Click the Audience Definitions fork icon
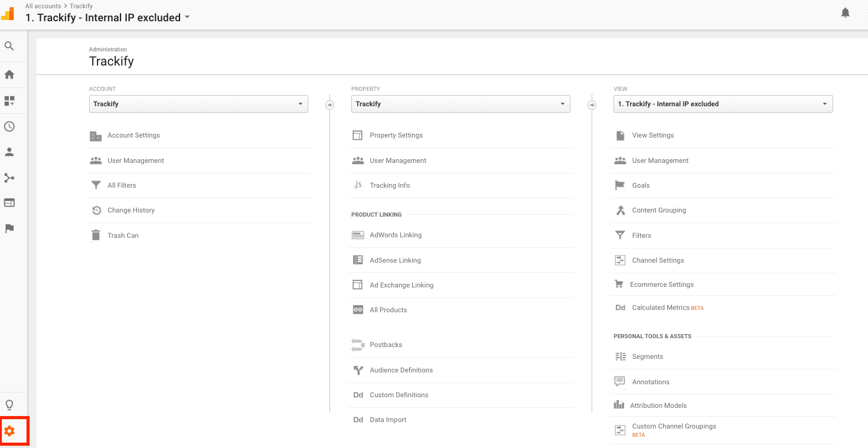The height and width of the screenshot is (448, 868). [x=358, y=370]
